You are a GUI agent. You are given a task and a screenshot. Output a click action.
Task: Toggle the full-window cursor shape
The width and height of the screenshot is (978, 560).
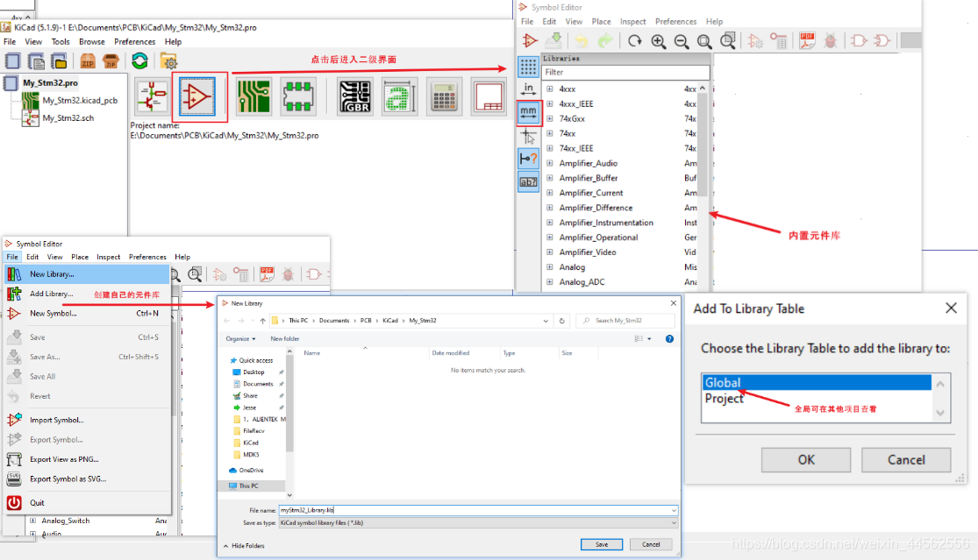point(528,135)
